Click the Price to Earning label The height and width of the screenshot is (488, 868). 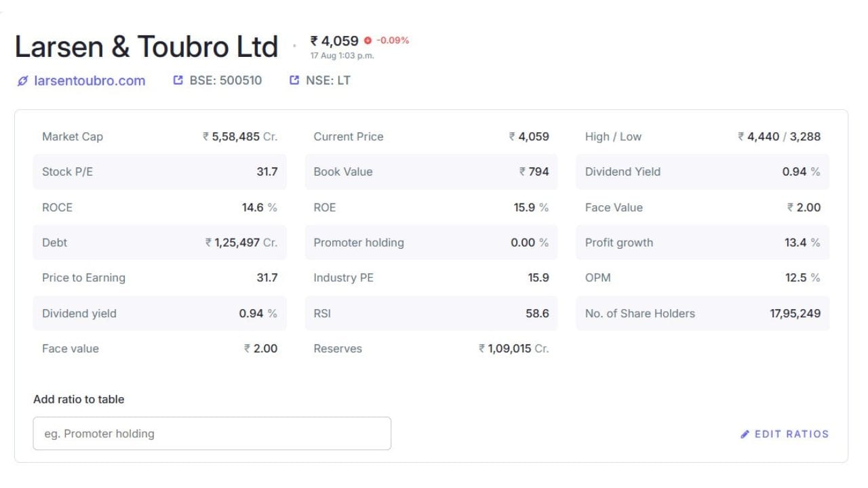83,278
